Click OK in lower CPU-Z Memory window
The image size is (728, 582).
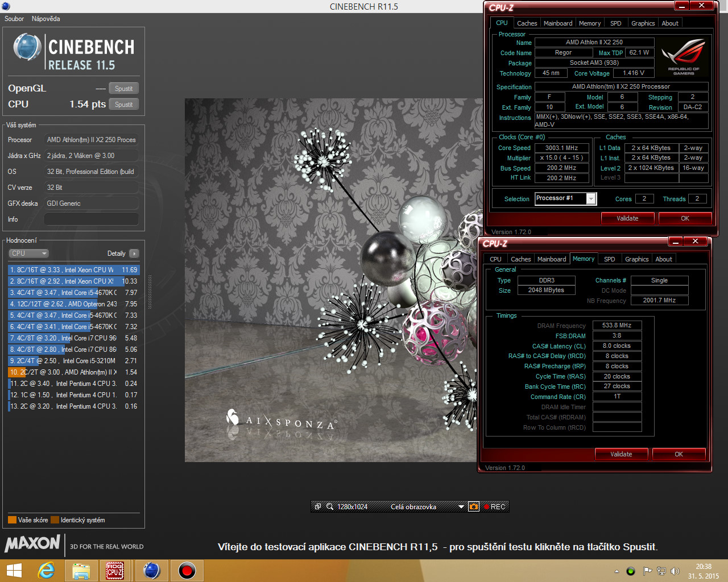point(679,454)
